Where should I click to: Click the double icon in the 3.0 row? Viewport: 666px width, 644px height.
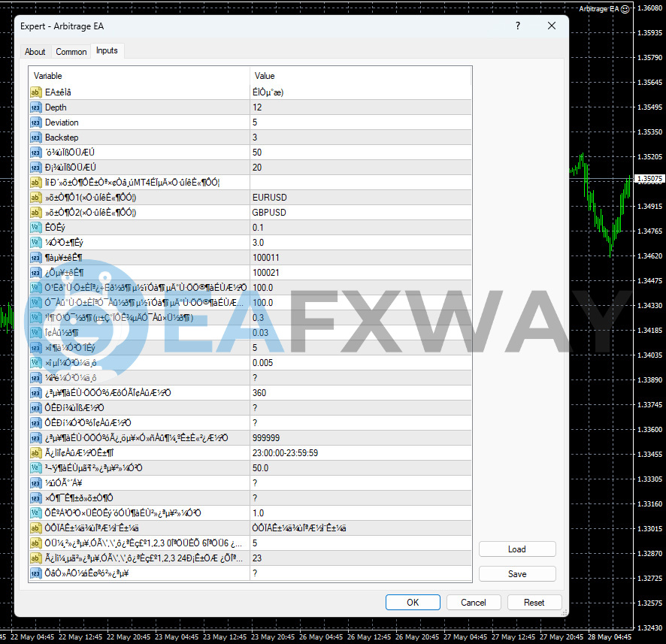[35, 243]
